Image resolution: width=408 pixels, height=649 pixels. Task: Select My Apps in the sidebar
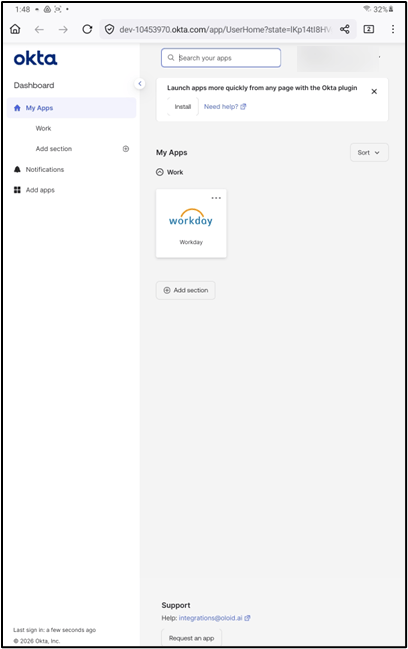(x=71, y=108)
